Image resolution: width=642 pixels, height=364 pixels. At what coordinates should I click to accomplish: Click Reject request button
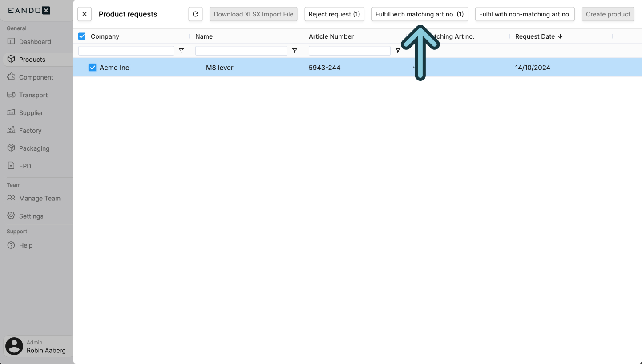334,14
